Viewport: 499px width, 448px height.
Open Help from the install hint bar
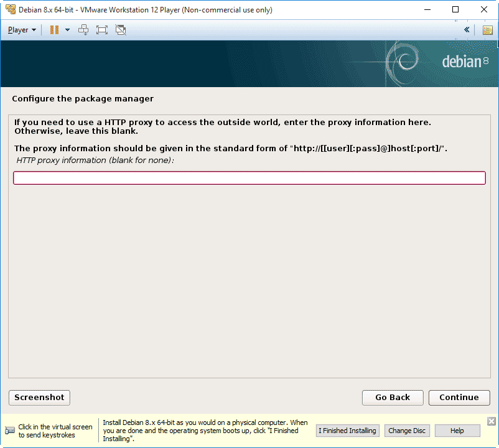pos(457,431)
